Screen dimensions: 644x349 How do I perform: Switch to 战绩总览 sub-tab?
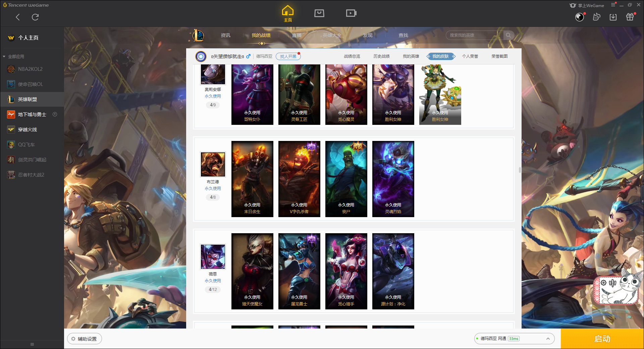click(x=352, y=56)
